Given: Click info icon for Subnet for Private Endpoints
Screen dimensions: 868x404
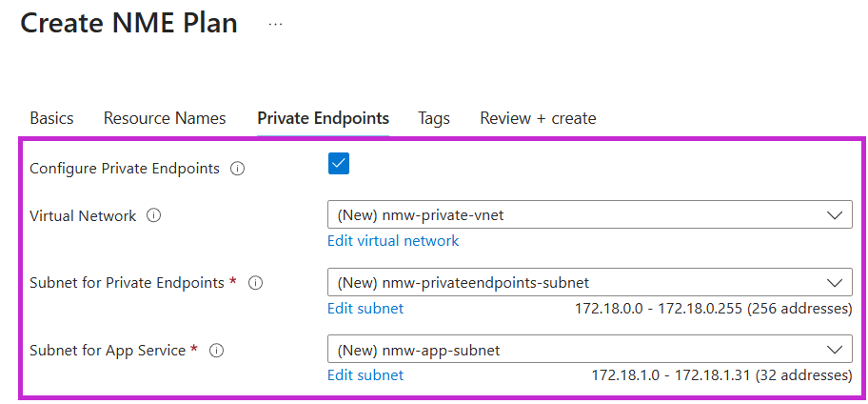Looking at the screenshot, I should (x=255, y=283).
